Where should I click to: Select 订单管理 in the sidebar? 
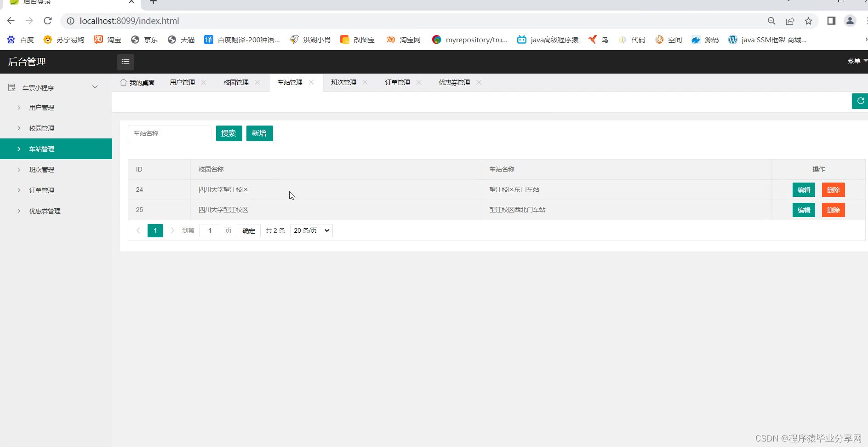[x=56, y=190]
